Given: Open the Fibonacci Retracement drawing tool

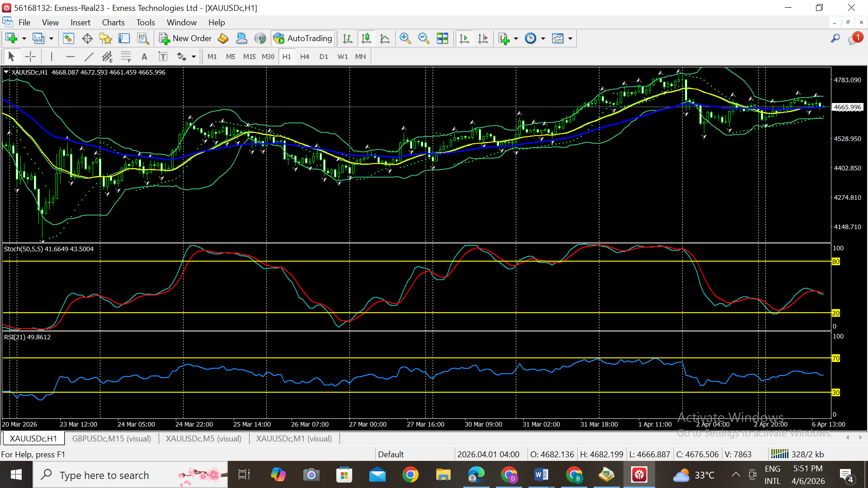Looking at the screenshot, I should coord(126,56).
